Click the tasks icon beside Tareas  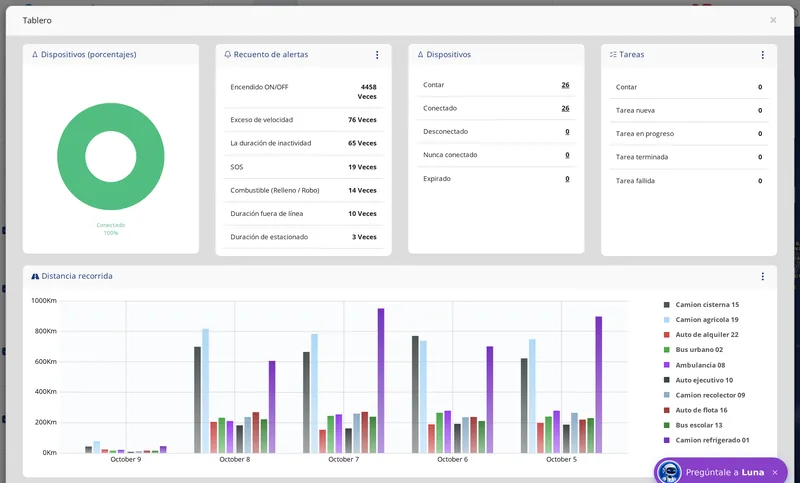(x=613, y=55)
